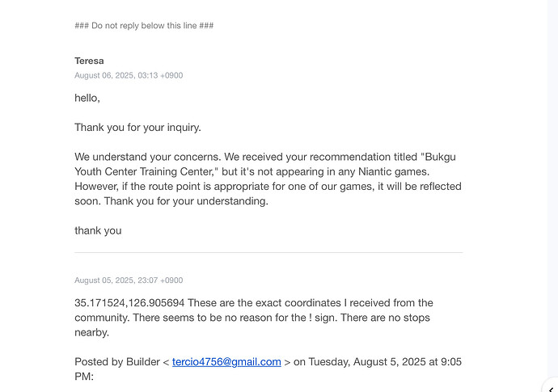Click the horizontal divider between messages

pyautogui.click(x=268, y=252)
